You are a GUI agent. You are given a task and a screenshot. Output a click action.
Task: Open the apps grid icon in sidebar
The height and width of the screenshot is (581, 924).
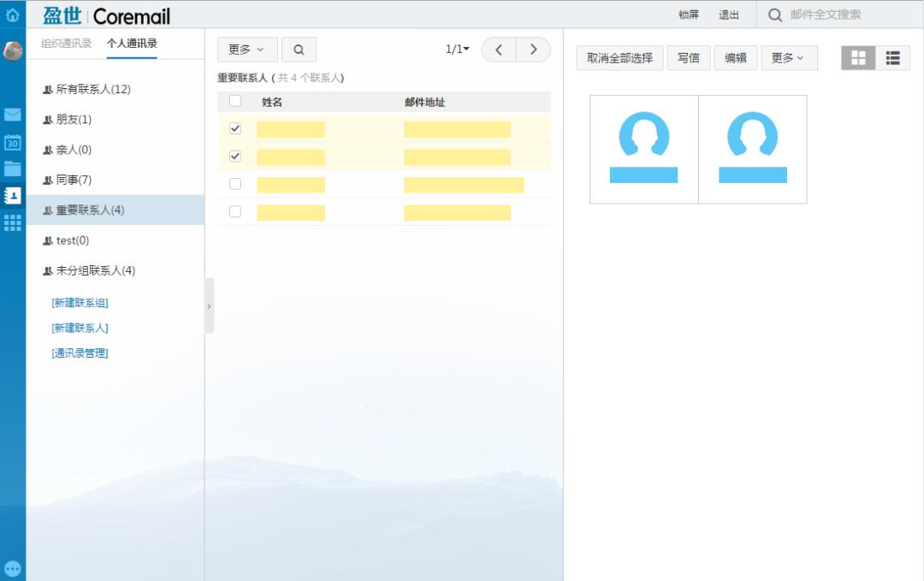coord(13,222)
